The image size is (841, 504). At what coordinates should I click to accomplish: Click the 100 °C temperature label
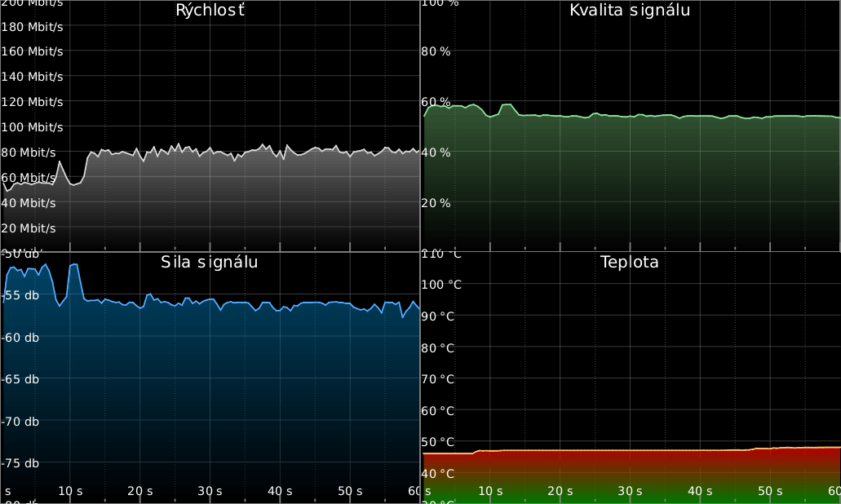point(440,285)
